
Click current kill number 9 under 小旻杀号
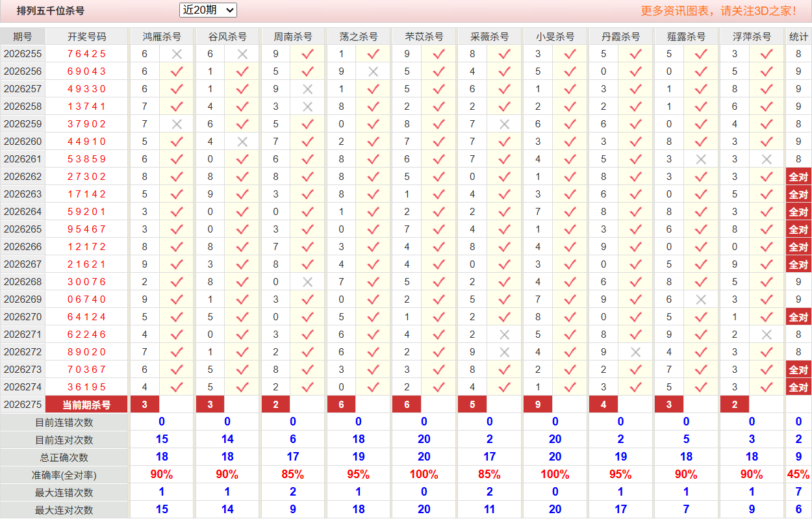coord(538,405)
